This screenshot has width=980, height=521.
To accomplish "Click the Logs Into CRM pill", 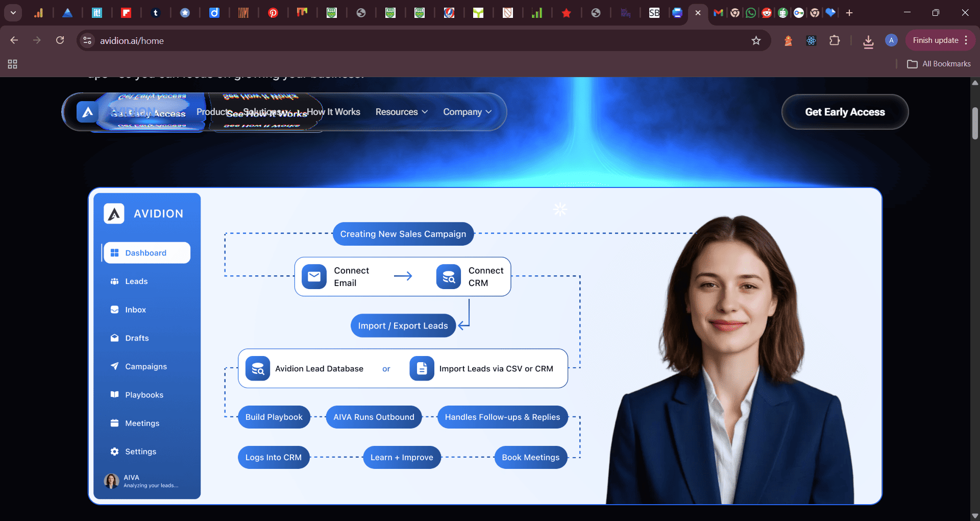I will pyautogui.click(x=273, y=457).
